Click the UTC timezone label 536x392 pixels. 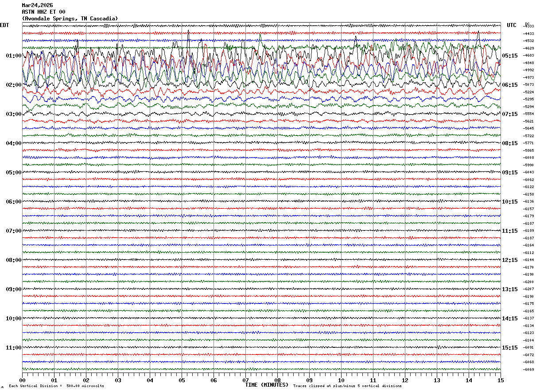pyautogui.click(x=512, y=25)
